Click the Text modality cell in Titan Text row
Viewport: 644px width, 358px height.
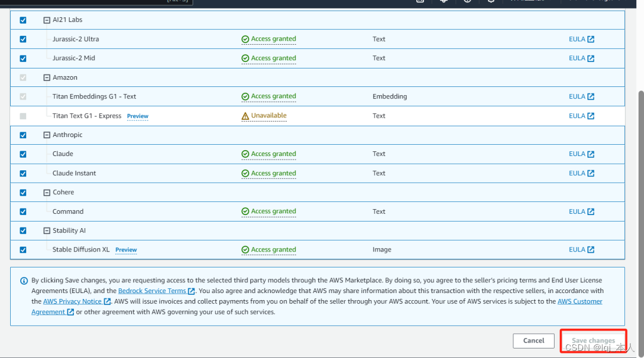click(x=379, y=116)
